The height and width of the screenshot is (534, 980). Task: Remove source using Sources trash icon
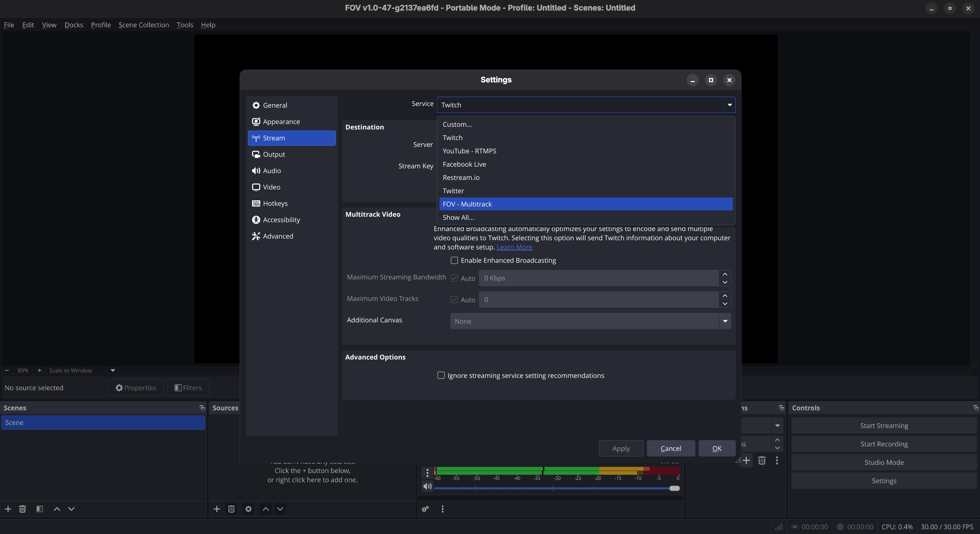pos(231,509)
